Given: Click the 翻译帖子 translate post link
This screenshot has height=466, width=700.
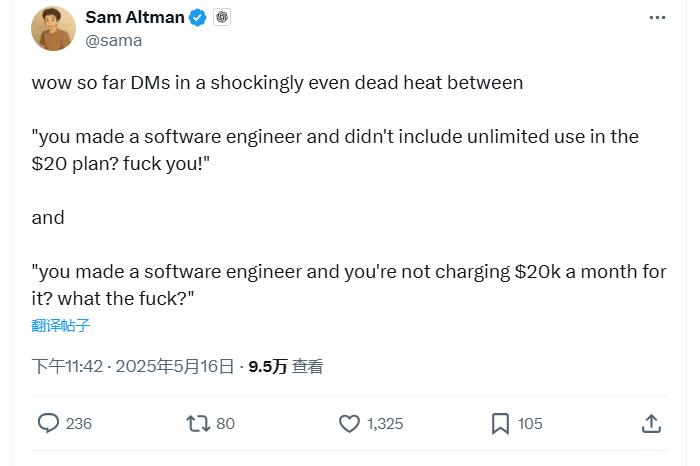Looking at the screenshot, I should [x=61, y=325].
